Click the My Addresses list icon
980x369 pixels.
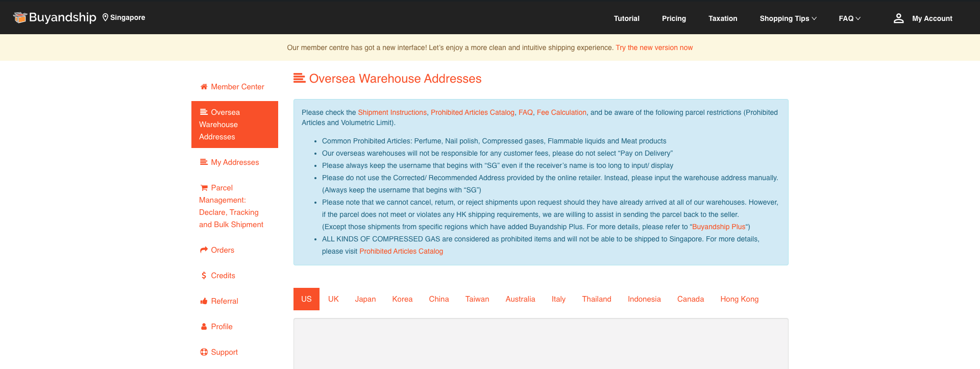click(204, 162)
